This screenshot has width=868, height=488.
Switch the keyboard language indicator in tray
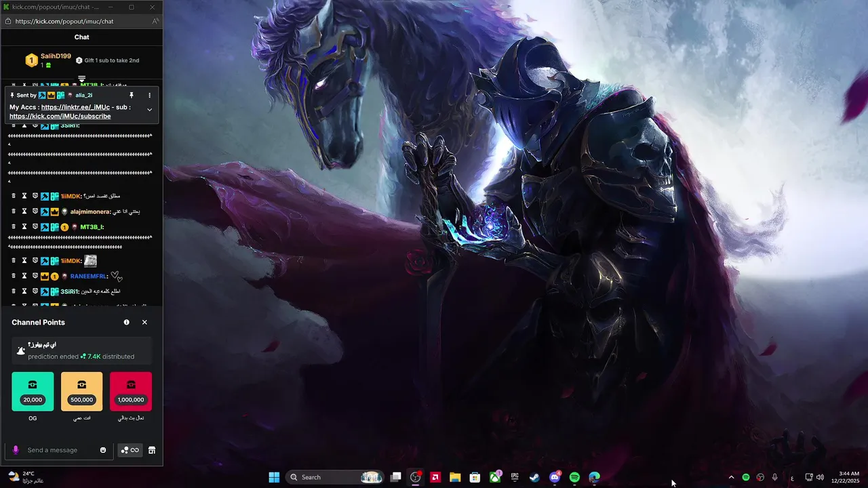[792, 478]
